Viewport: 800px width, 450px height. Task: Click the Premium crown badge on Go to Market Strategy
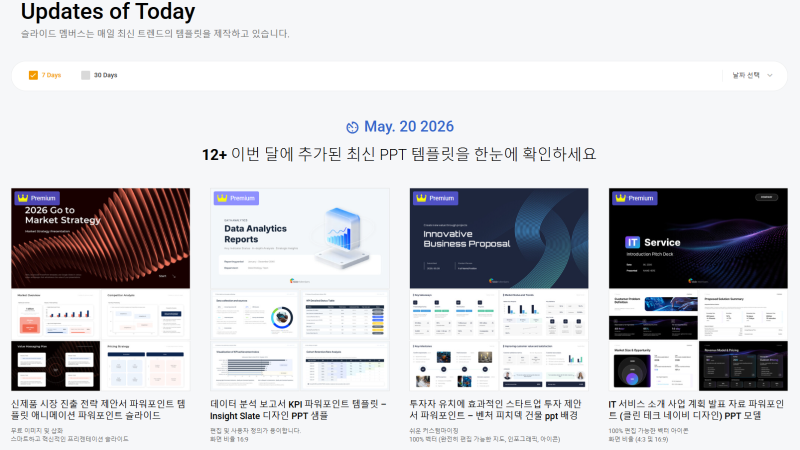pos(37,198)
